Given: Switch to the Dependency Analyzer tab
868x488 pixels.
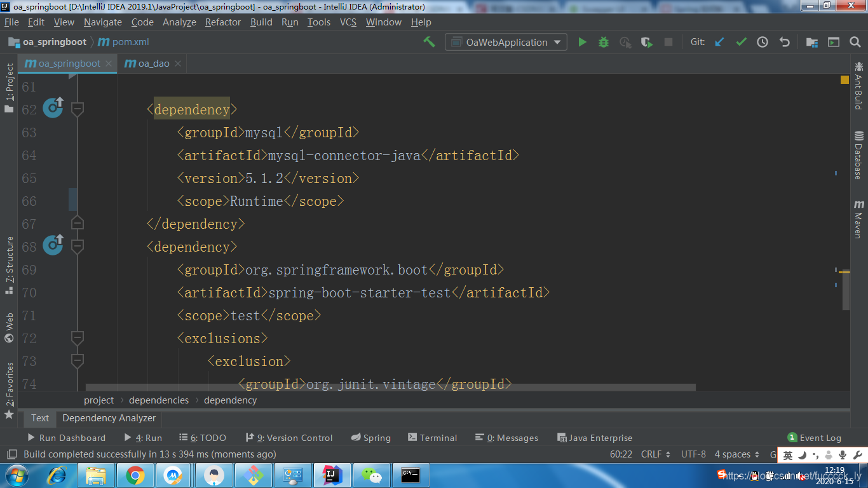Looking at the screenshot, I should pyautogui.click(x=109, y=418).
